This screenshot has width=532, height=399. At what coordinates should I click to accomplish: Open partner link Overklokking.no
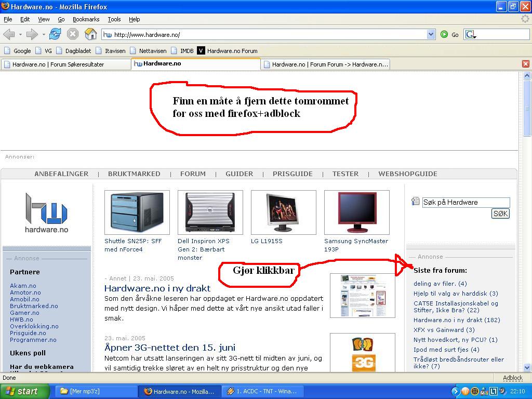click(x=34, y=326)
